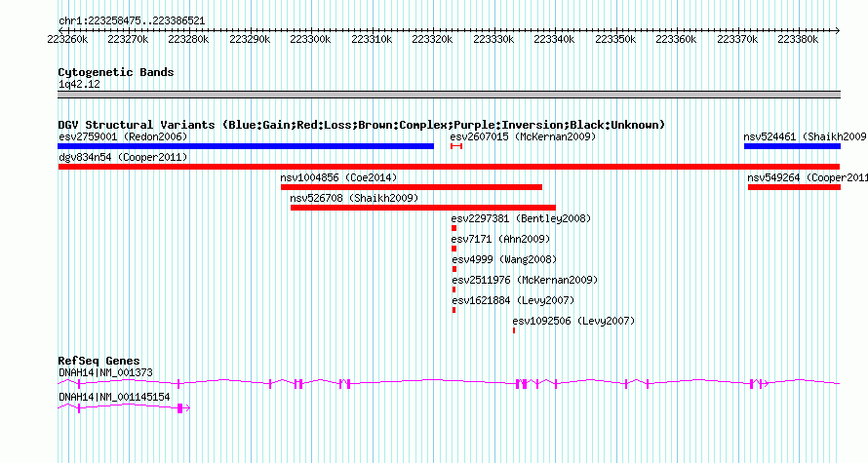Click the 223300k ruler tick label
Viewport: 868px width, 463px height.
310,39
